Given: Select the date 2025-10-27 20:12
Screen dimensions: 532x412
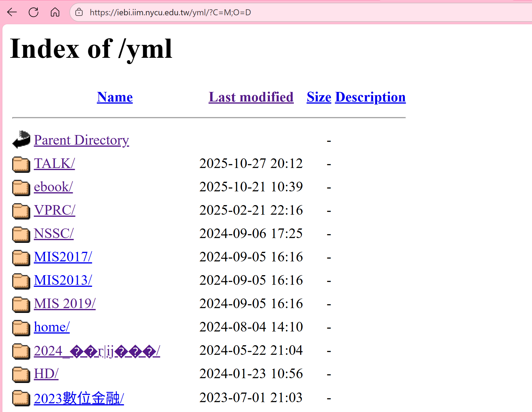Looking at the screenshot, I should coord(251,163).
